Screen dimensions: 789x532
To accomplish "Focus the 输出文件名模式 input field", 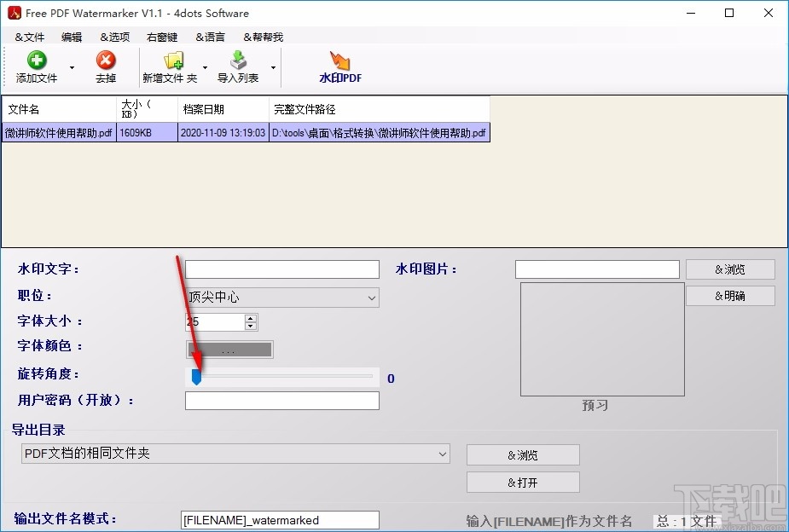I will (280, 520).
